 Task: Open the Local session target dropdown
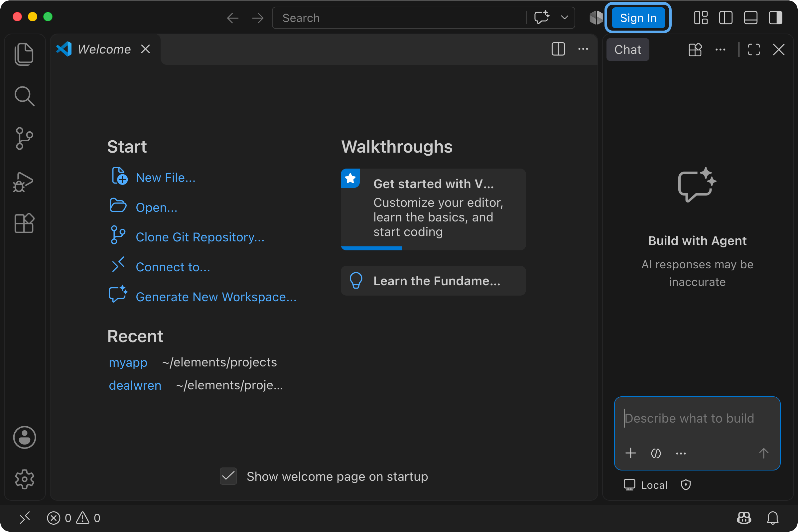pos(645,485)
